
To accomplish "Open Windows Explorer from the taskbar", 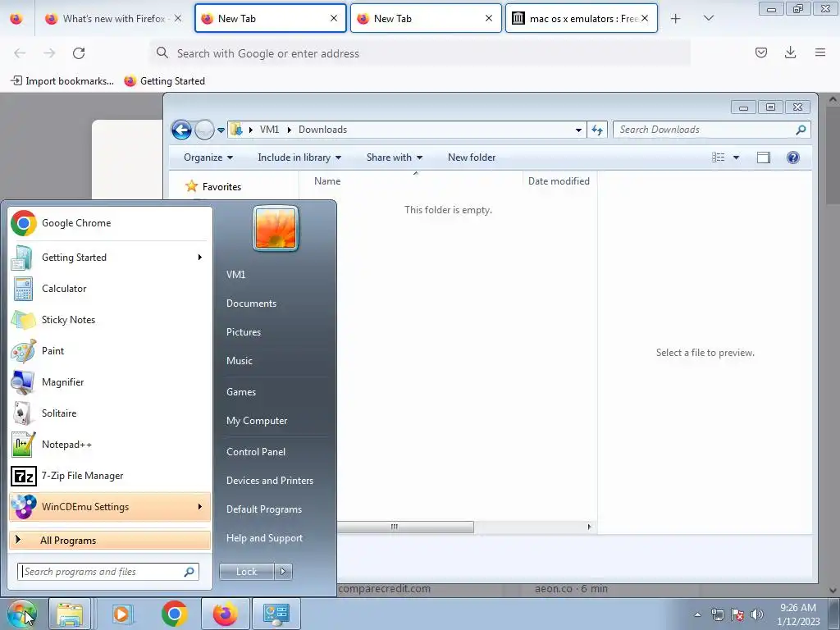I will point(70,614).
